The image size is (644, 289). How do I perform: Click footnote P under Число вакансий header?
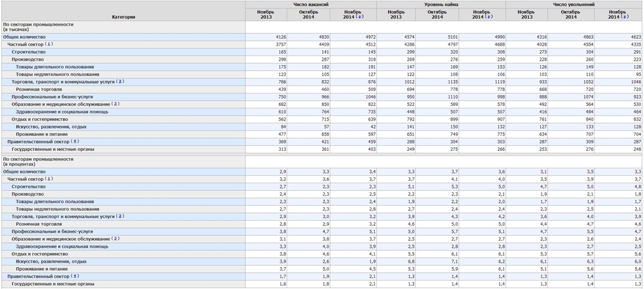(362, 17)
